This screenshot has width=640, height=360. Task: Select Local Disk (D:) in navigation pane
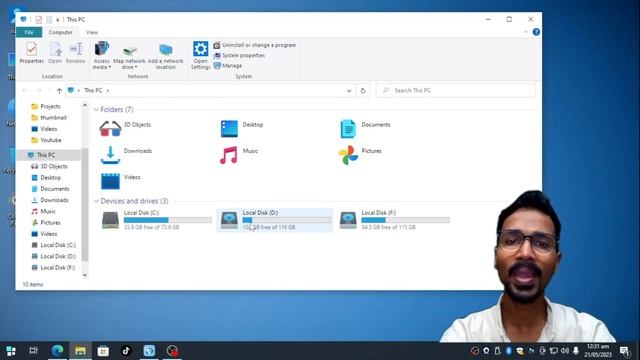58,256
